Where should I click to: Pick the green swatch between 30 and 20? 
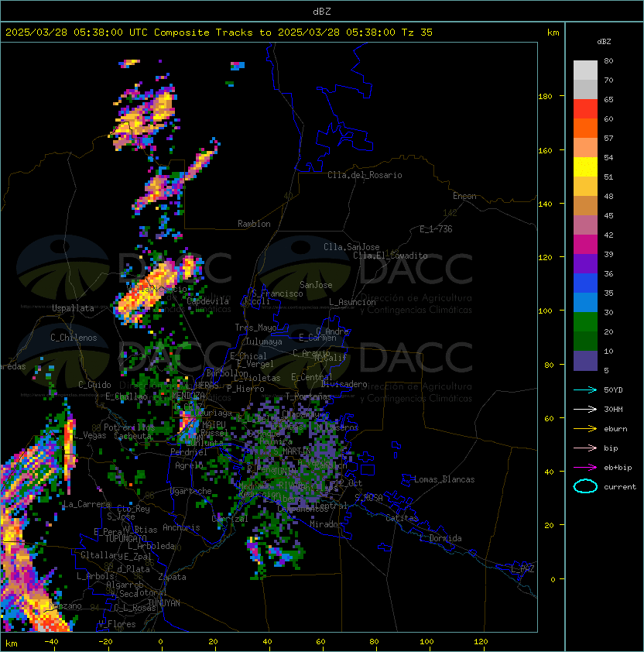coord(585,322)
